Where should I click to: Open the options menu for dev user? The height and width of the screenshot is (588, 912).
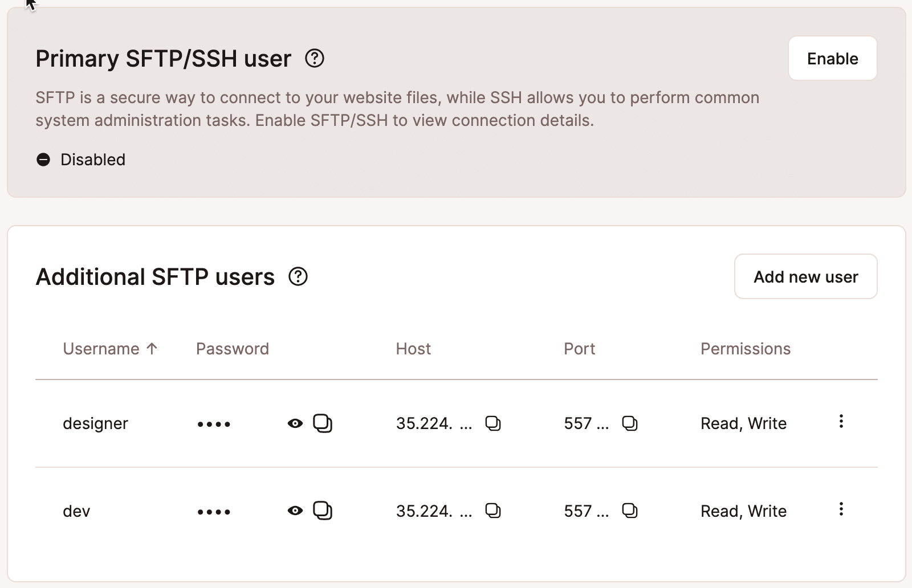point(841,510)
